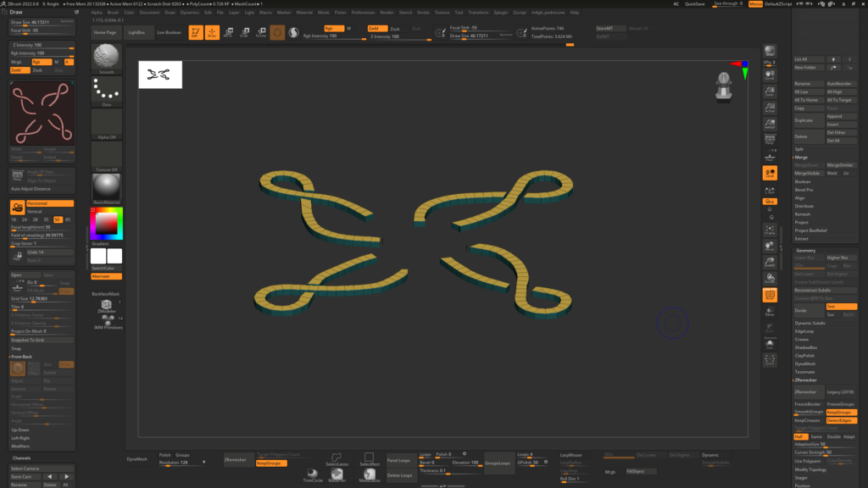Activate the Edit mode button

tap(195, 32)
